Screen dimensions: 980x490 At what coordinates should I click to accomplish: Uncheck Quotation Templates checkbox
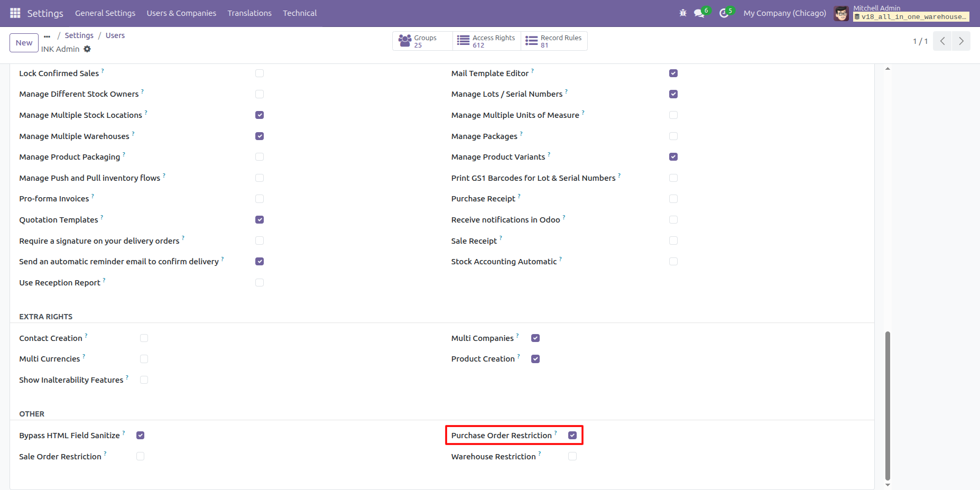click(x=260, y=219)
